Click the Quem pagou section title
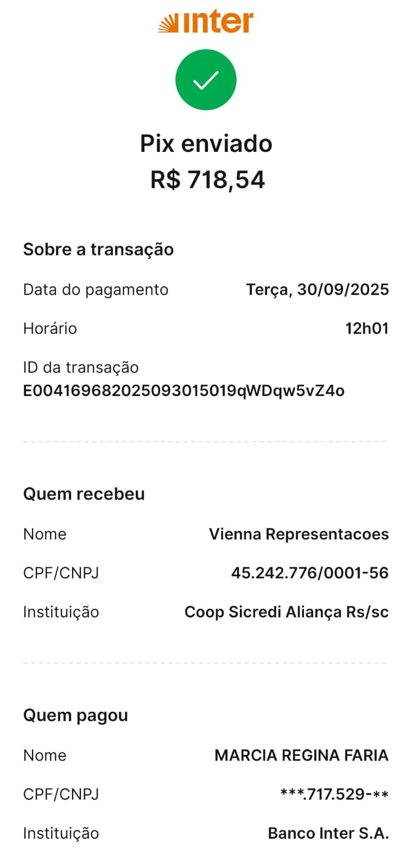 (75, 716)
